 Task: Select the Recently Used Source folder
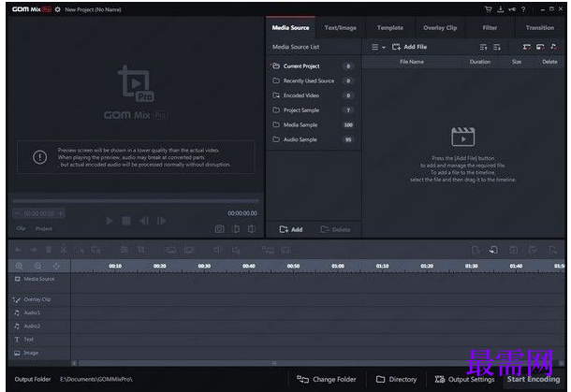point(314,80)
